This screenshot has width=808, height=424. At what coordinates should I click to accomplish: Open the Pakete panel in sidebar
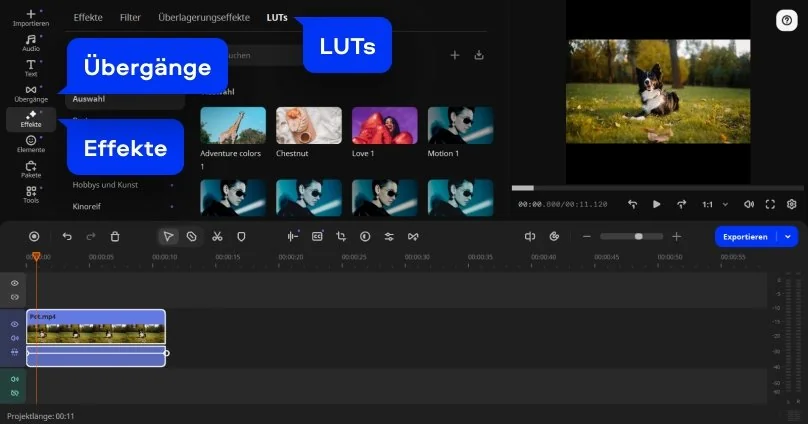point(31,169)
